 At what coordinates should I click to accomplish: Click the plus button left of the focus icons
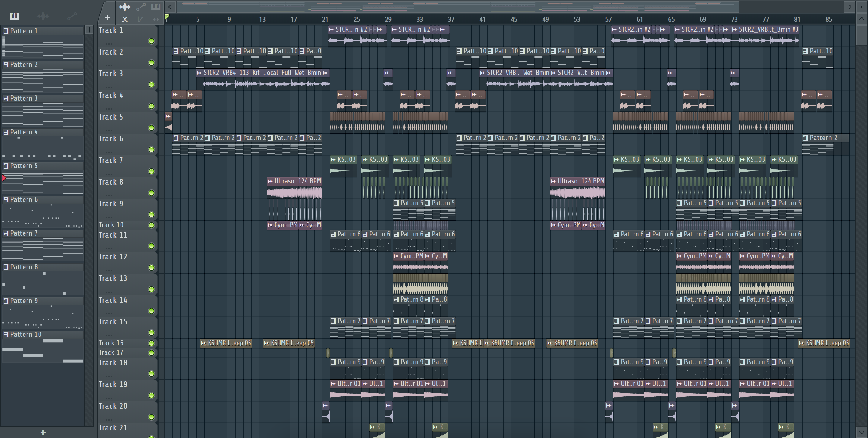(x=108, y=18)
